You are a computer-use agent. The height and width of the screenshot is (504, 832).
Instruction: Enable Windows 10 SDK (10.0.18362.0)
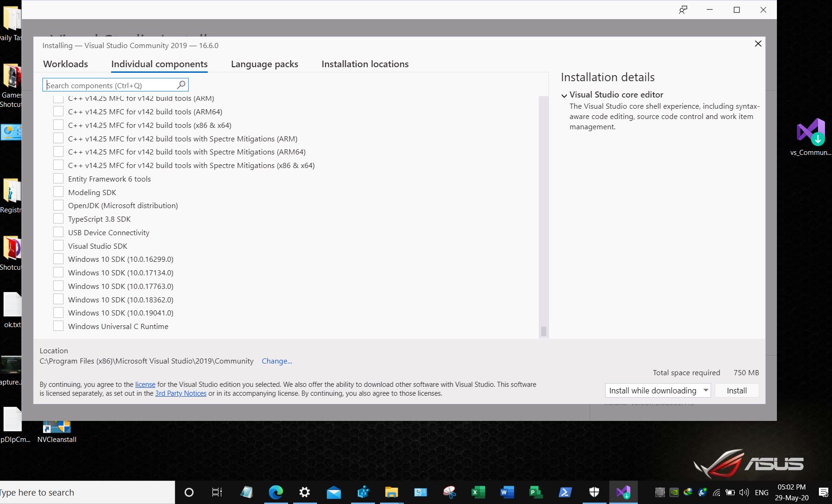(58, 299)
